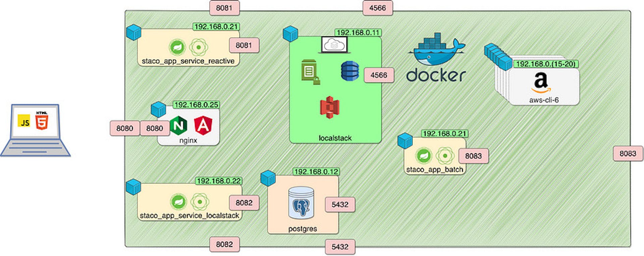Select the localstack label
The width and height of the screenshot is (644, 256).
[x=335, y=138]
